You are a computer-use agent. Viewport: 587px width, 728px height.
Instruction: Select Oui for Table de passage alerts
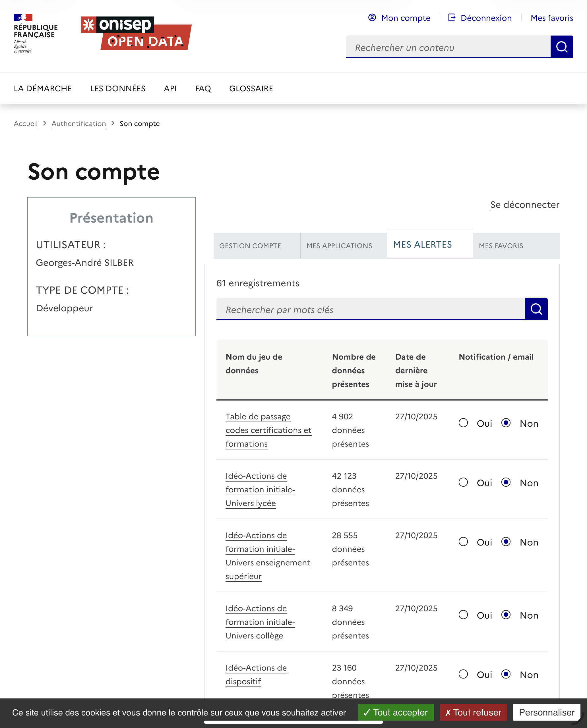(463, 423)
